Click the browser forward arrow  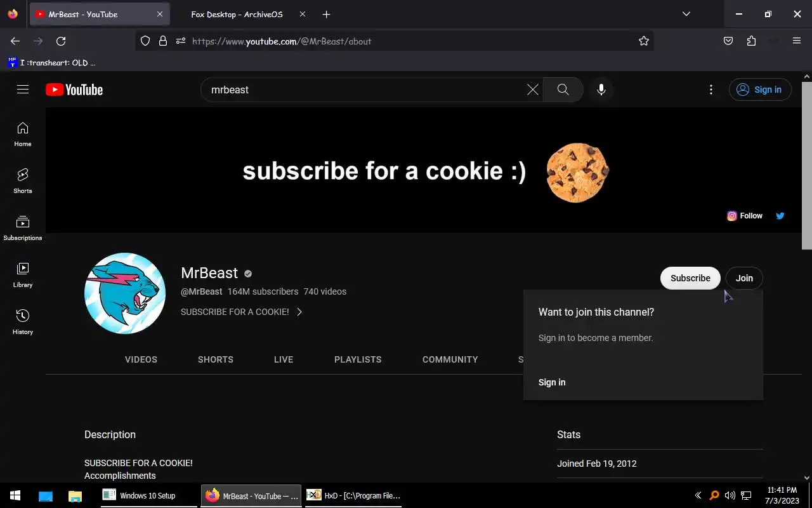tap(38, 41)
